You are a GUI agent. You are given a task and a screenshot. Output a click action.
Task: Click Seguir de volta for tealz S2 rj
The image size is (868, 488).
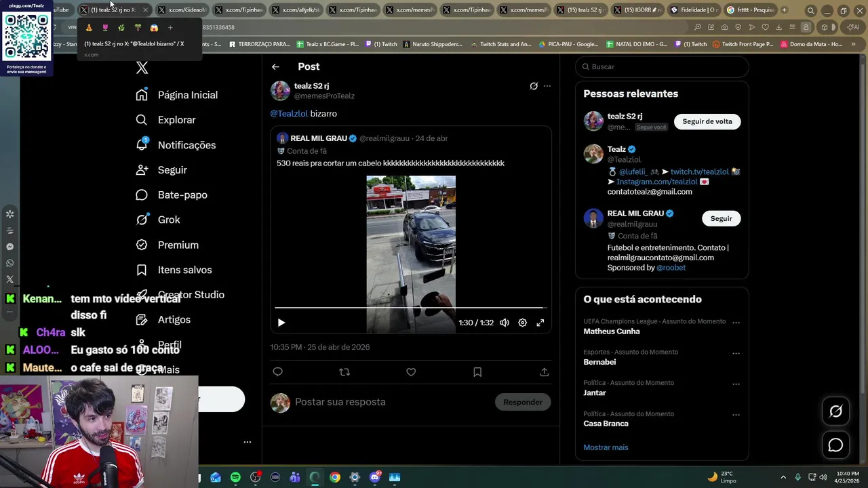707,121
